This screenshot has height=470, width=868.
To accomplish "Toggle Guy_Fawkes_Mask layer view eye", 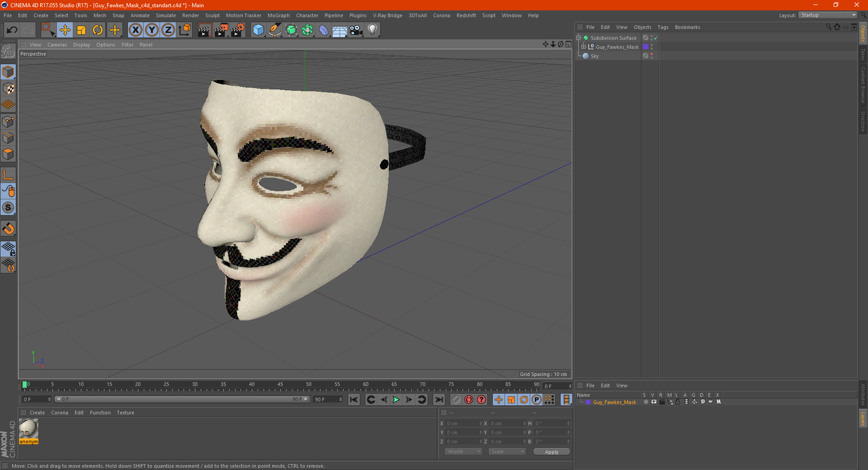I will (654, 402).
